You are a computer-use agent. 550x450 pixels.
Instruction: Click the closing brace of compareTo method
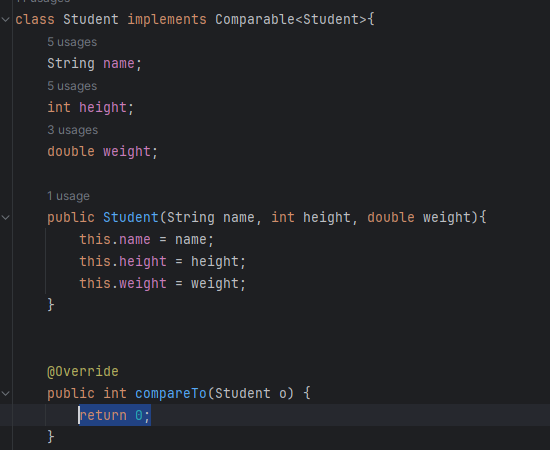click(51, 437)
